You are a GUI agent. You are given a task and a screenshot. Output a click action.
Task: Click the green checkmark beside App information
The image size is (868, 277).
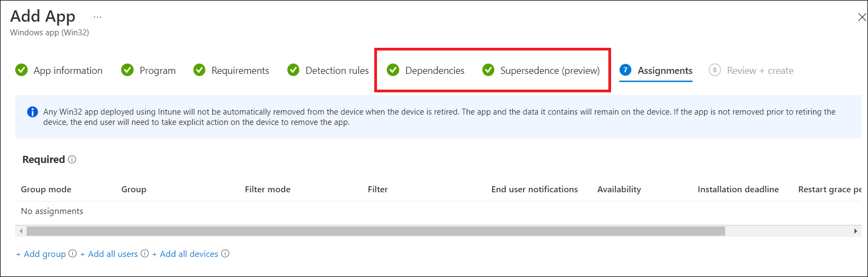point(22,70)
